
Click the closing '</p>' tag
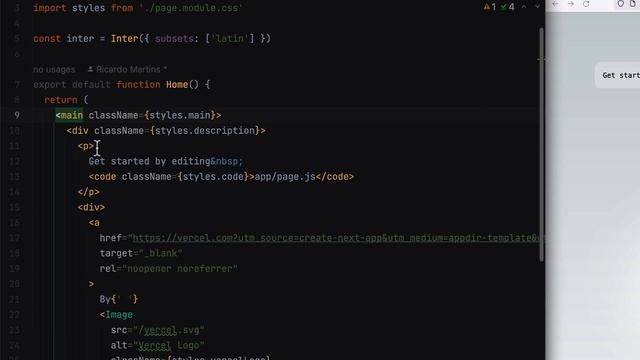point(89,192)
